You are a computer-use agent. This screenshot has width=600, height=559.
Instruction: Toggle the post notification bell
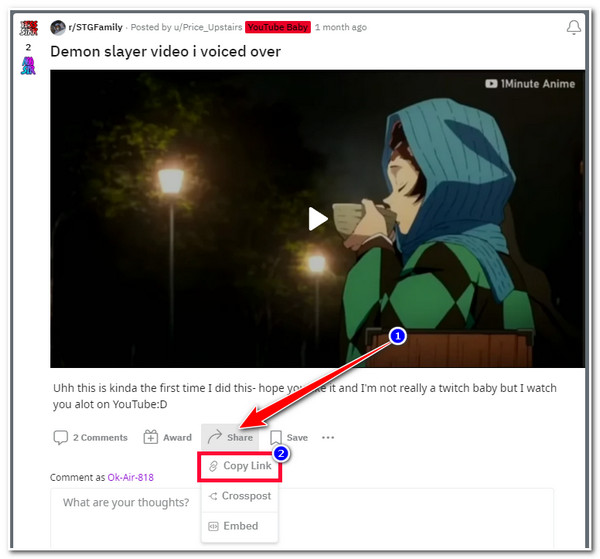click(574, 28)
